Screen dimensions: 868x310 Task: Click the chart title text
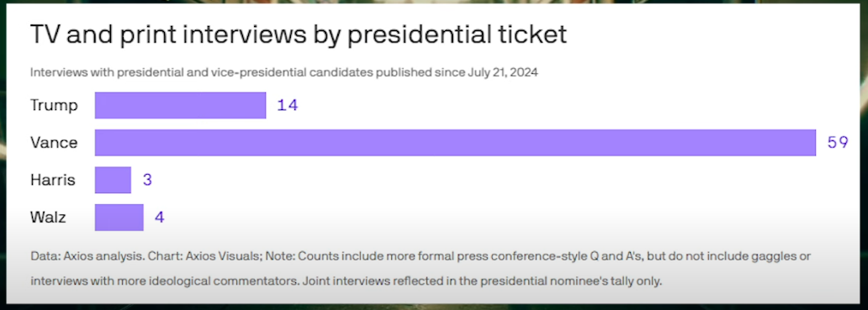[299, 36]
